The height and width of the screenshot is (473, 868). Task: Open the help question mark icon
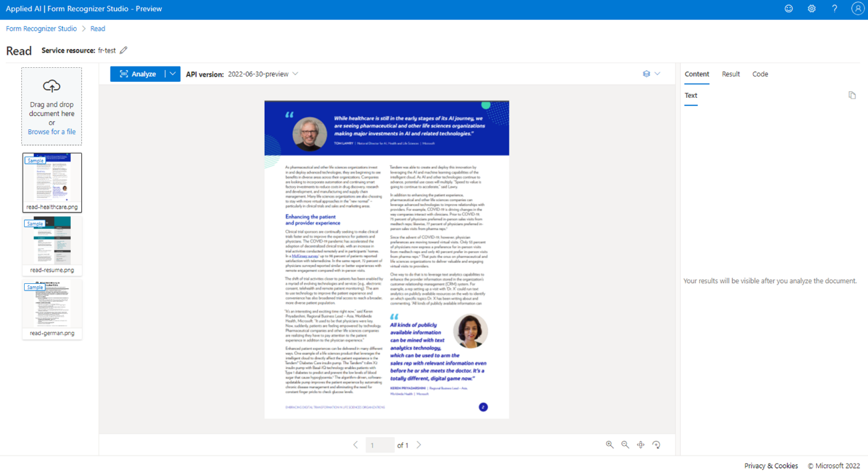[834, 9]
